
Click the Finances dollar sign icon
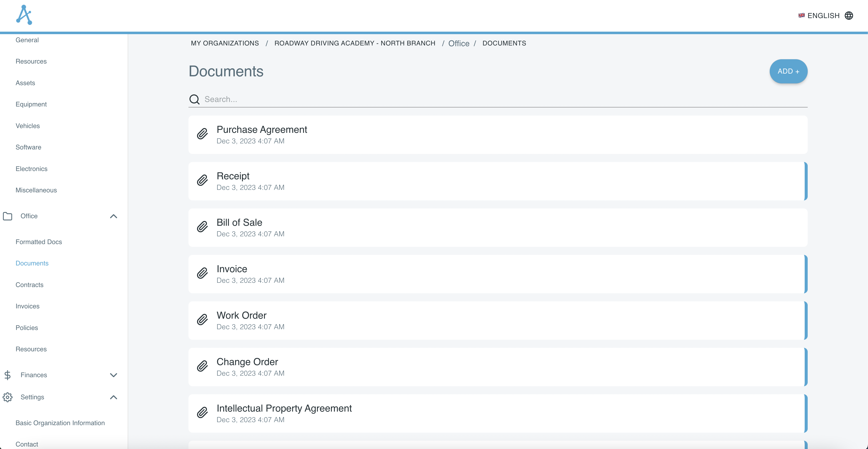7,375
